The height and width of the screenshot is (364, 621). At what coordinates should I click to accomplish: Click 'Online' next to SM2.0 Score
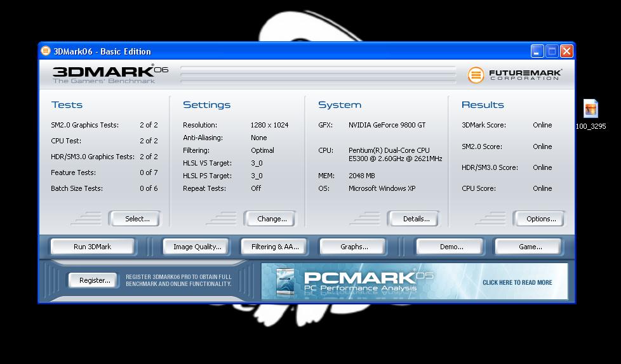pos(542,146)
